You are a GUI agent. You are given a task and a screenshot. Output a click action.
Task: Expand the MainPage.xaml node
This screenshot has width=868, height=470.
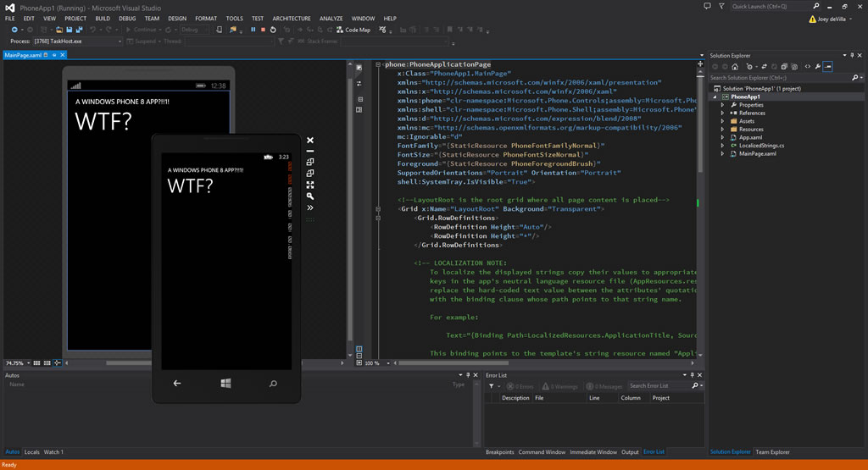coord(722,154)
